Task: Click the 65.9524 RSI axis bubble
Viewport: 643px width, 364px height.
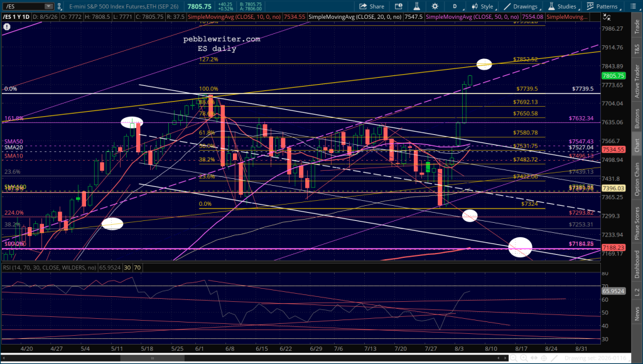Action: (x=613, y=291)
